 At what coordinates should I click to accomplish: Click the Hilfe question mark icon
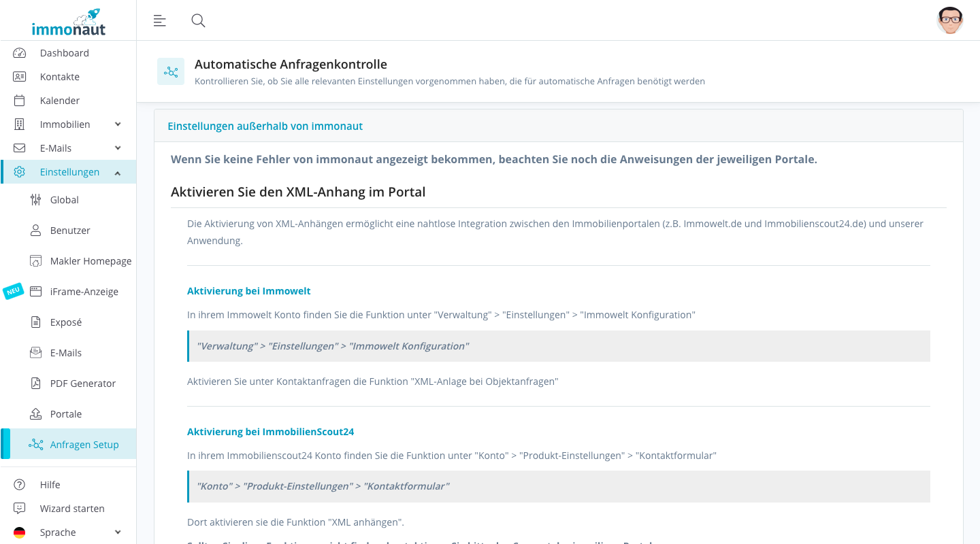tap(19, 484)
